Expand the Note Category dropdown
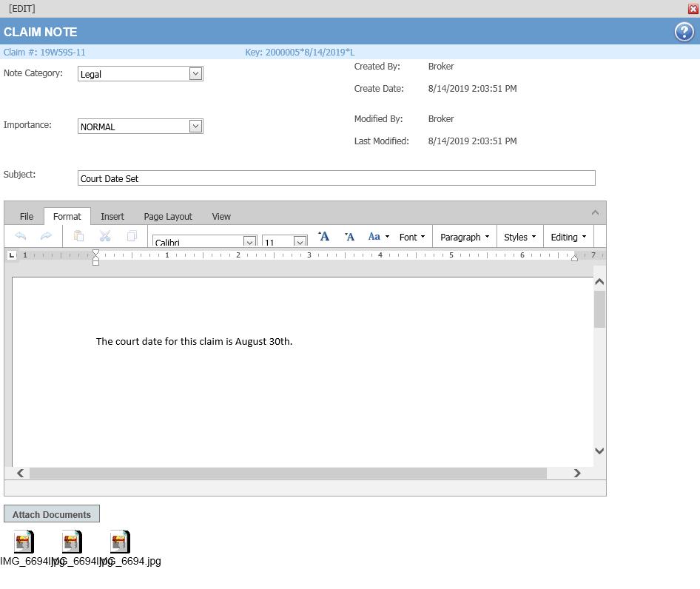Image resolution: width=700 pixels, height=589 pixels. tap(195, 73)
